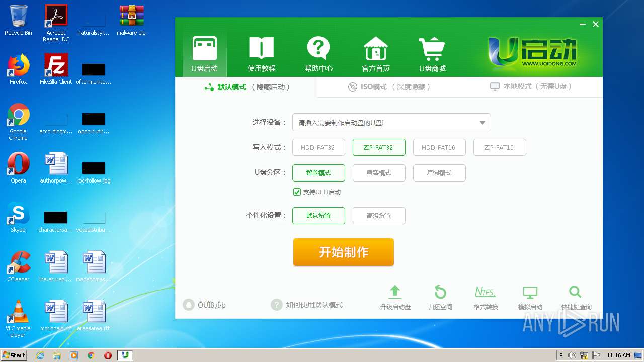The height and width of the screenshot is (362, 644).
Task: Open the 快捷键查询 hotkey search icon
Action: click(x=576, y=298)
